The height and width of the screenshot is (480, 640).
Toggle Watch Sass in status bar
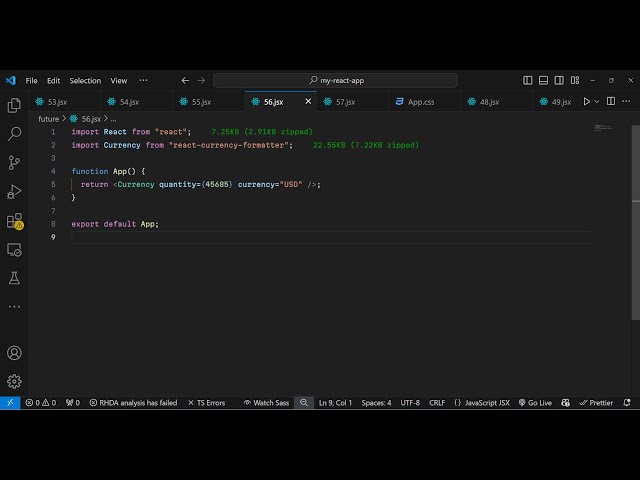[266, 403]
